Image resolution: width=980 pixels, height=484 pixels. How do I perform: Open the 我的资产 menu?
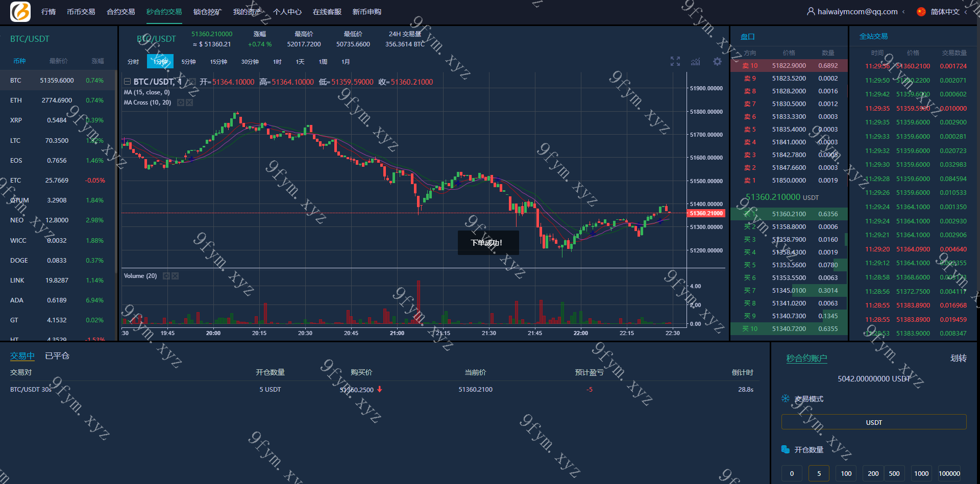click(x=248, y=12)
